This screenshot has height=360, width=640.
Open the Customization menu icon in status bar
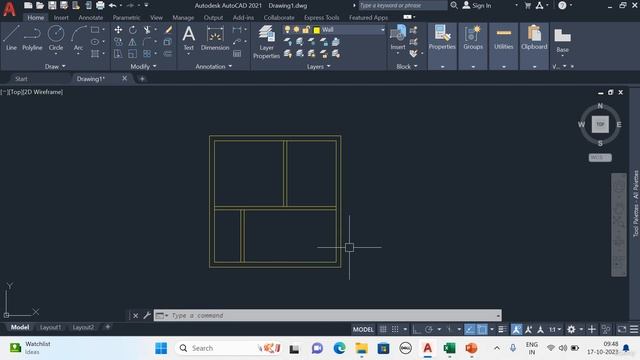point(633,329)
